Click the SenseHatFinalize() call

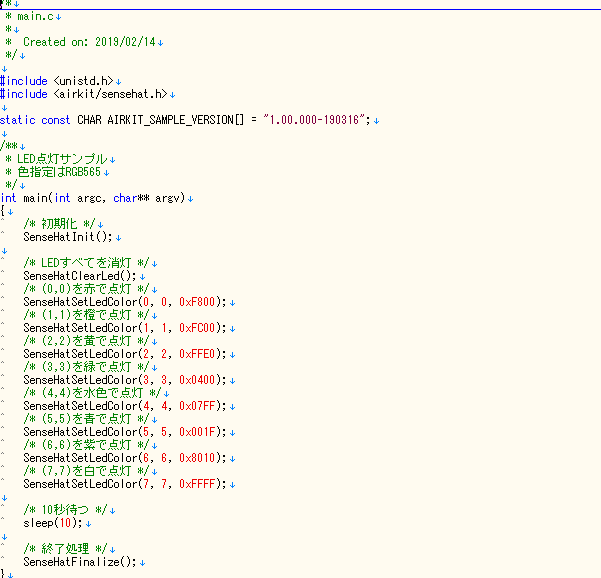pos(80,562)
